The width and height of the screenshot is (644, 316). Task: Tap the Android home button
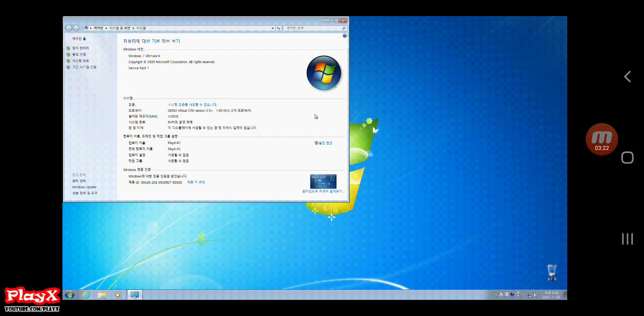(x=627, y=157)
